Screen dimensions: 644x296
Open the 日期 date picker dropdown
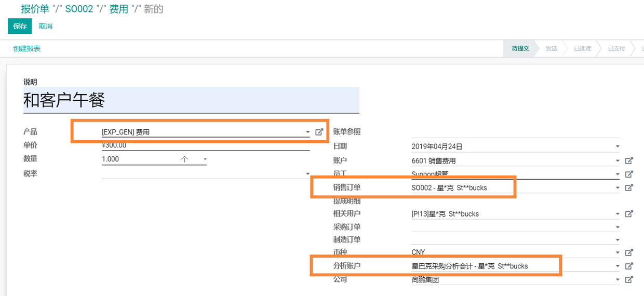[x=618, y=147]
